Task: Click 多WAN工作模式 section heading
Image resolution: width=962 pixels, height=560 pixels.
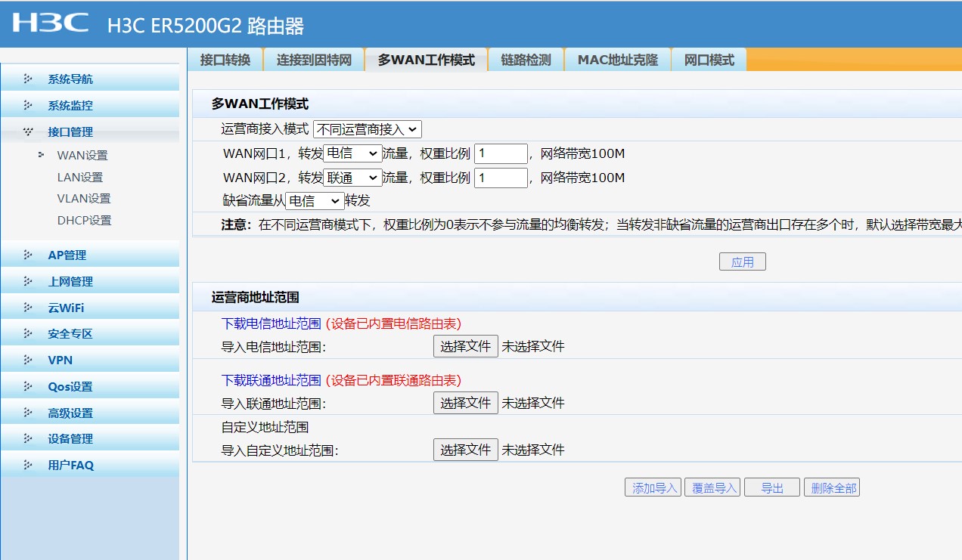Action: click(x=260, y=104)
